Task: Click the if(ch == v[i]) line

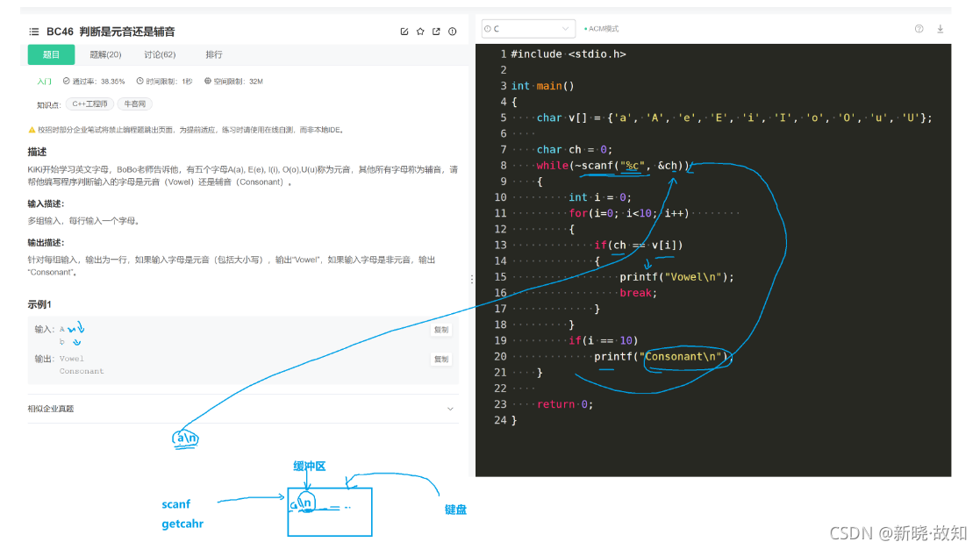Action: point(638,245)
